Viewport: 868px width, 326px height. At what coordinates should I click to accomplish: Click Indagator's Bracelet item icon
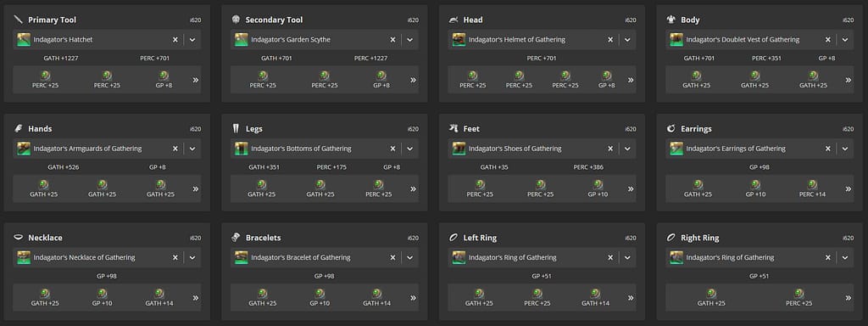click(x=242, y=258)
